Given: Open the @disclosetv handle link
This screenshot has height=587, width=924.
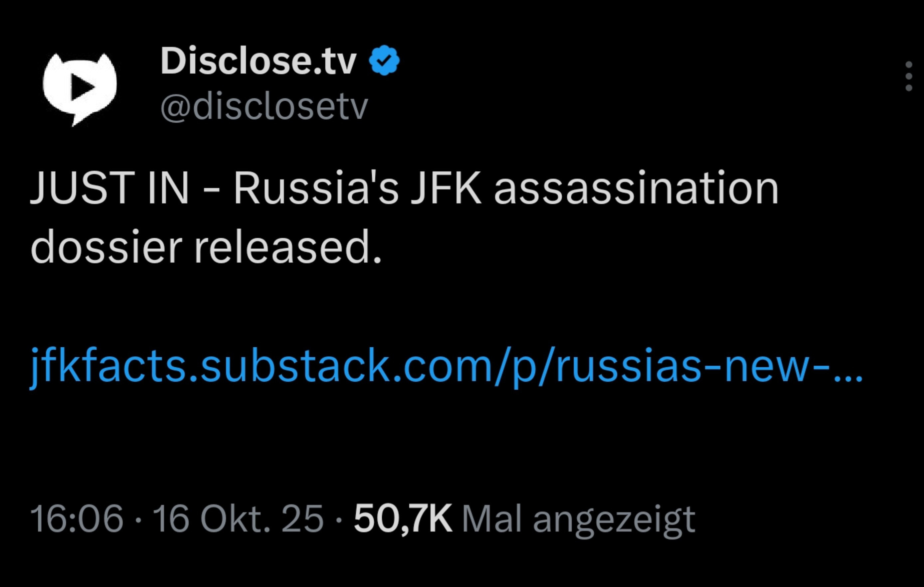Looking at the screenshot, I should click(x=264, y=107).
